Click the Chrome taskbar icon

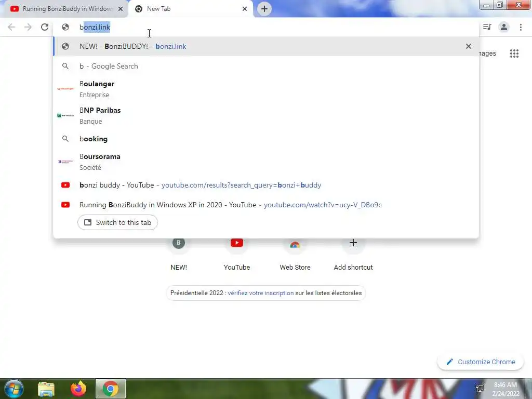tap(111, 389)
